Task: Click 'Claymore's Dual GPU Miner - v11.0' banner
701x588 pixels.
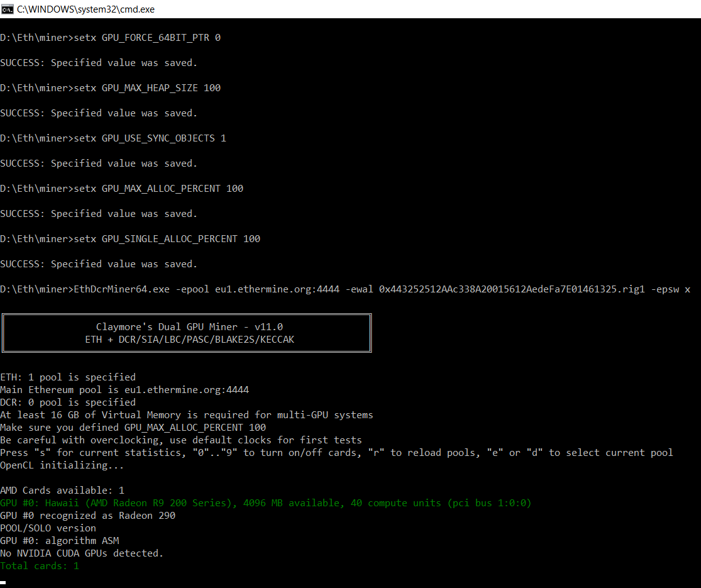Action: (189, 327)
